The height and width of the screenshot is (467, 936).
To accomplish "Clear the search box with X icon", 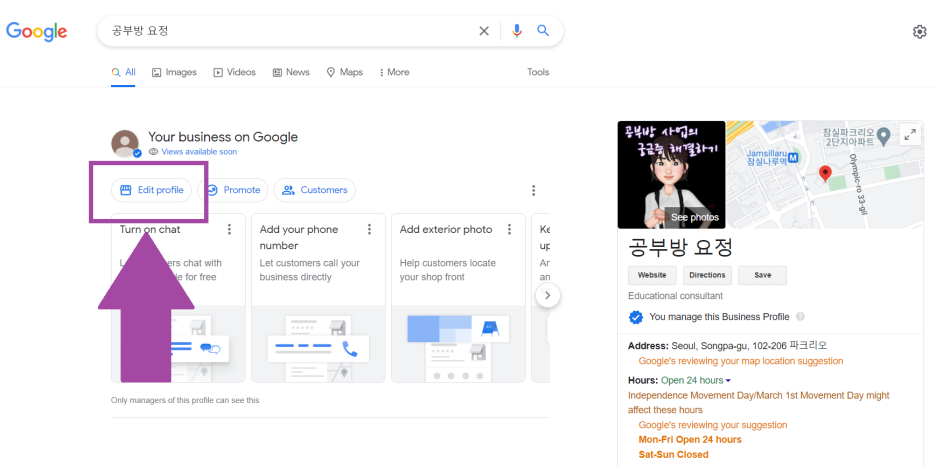I will click(484, 31).
